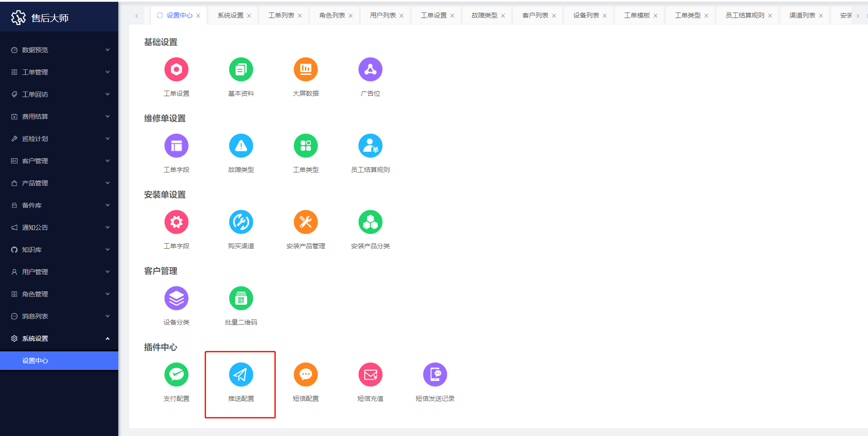The width and height of the screenshot is (868, 436).
Task: Switch to the 设备列表 tab
Action: [586, 15]
